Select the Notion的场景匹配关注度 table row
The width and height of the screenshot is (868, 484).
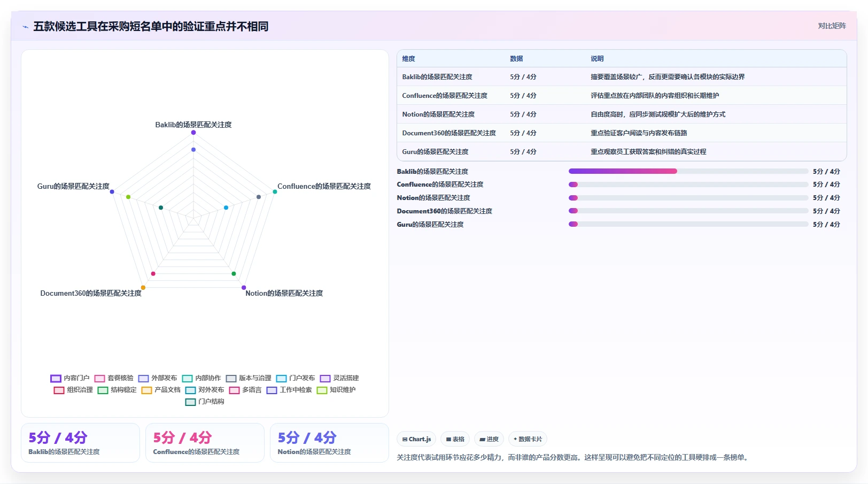click(x=622, y=114)
